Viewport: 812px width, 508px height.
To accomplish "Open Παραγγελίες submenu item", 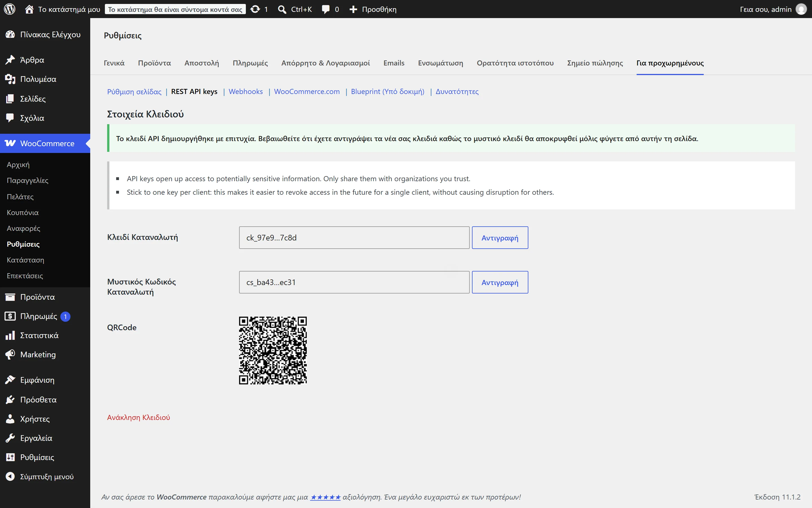I will 28,180.
